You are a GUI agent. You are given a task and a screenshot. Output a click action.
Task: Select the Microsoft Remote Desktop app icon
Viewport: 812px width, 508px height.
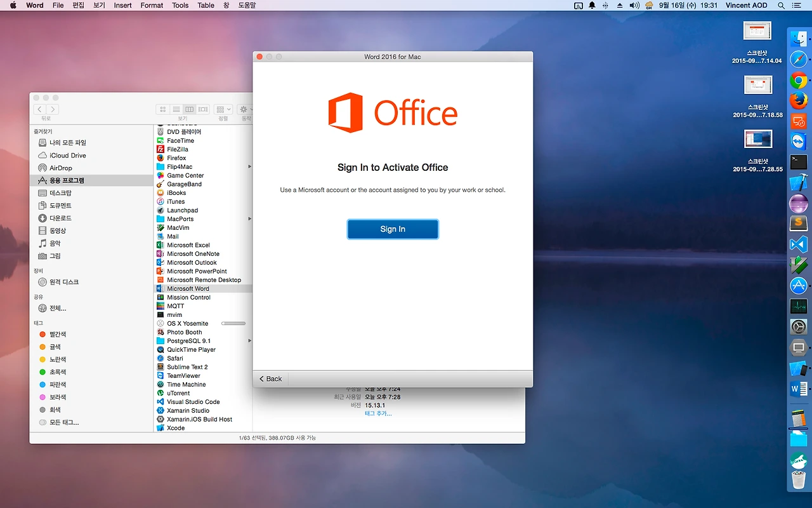[x=160, y=280]
